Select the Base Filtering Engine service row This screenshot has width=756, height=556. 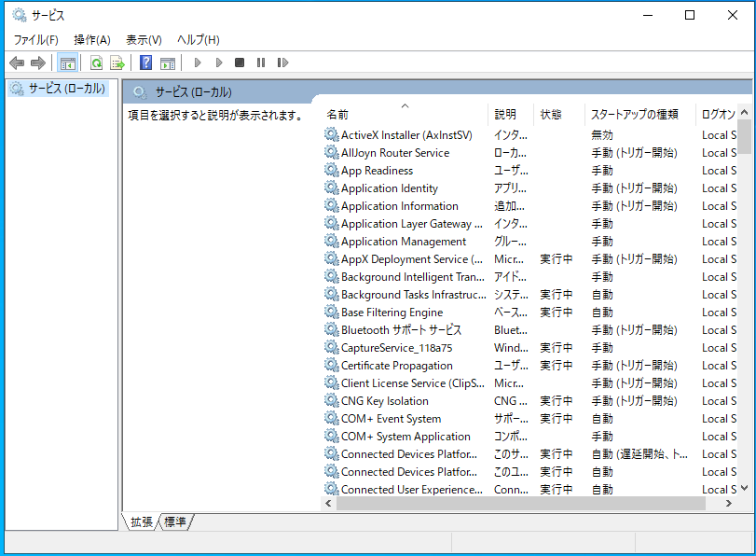(x=392, y=313)
